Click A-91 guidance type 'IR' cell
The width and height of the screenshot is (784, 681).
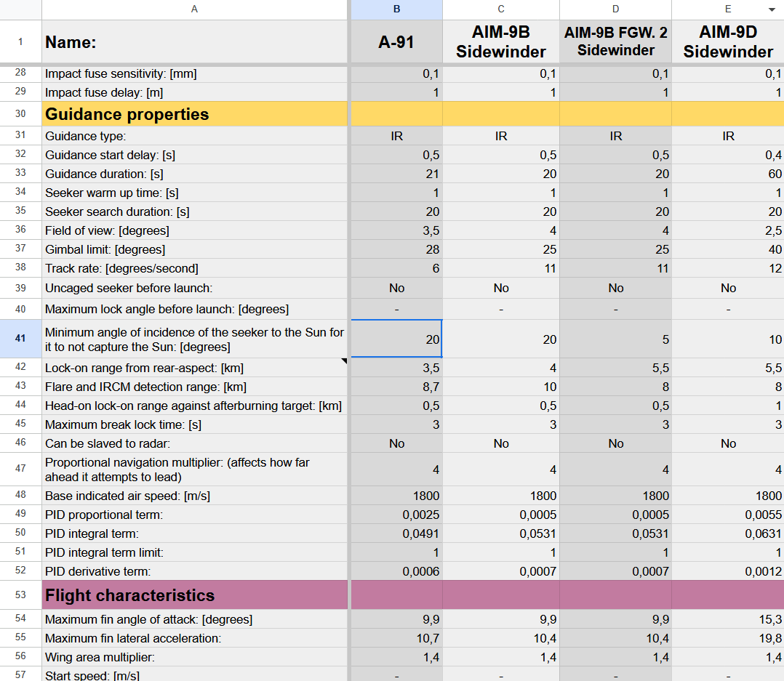point(396,136)
